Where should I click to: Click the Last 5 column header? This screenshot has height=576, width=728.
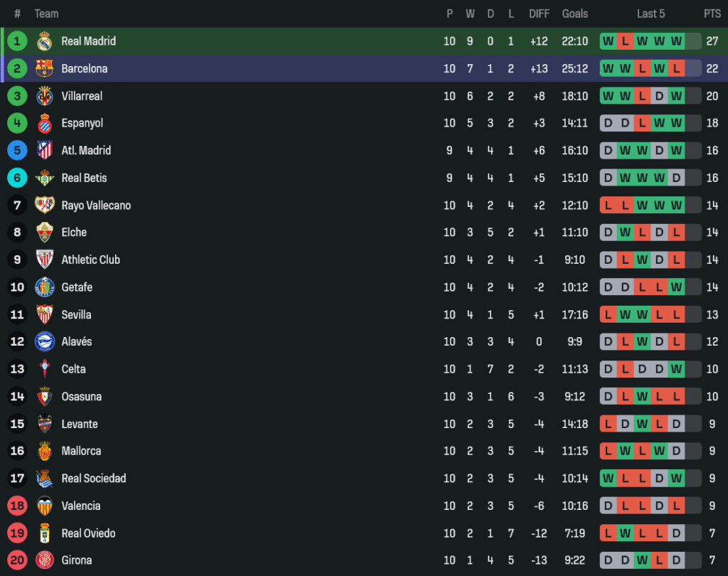[x=651, y=14]
